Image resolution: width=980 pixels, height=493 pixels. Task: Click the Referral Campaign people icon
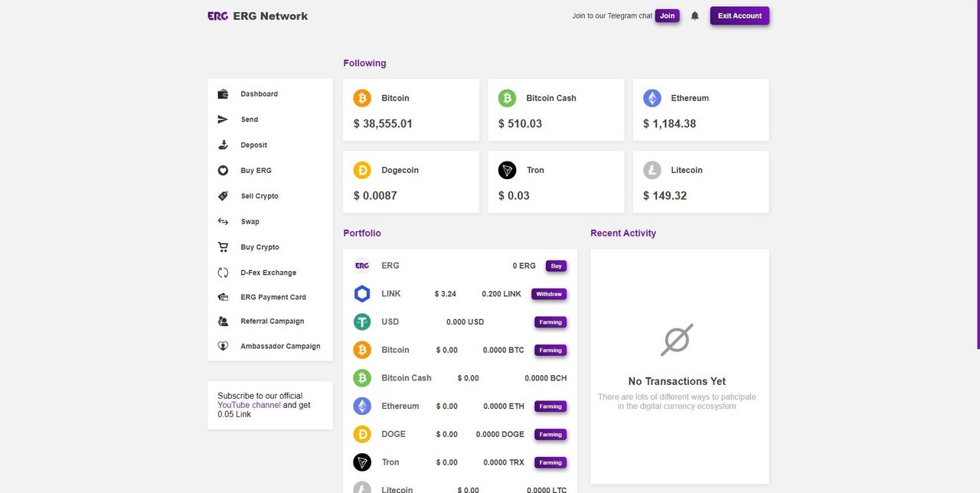pos(223,322)
